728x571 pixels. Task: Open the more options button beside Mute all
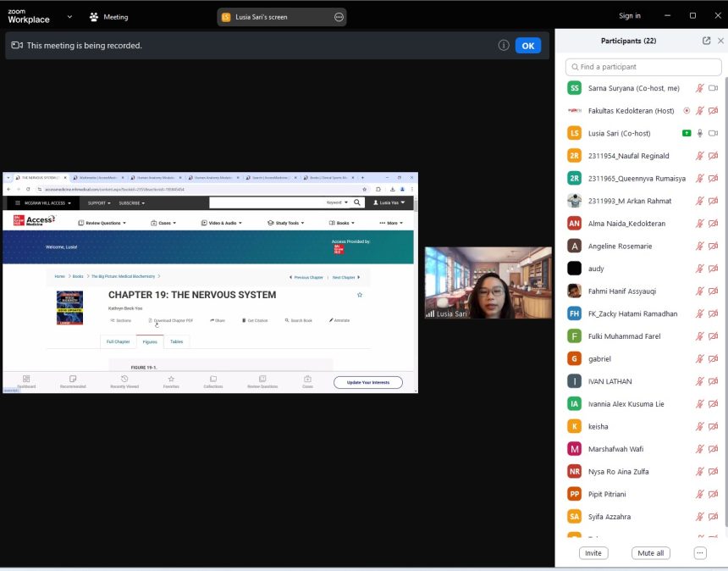(x=700, y=553)
